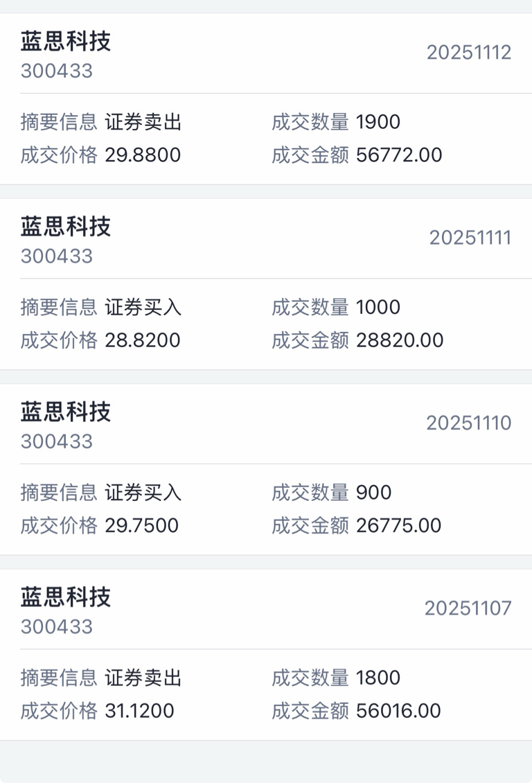Click the trade quantity 1900
The width and height of the screenshot is (532, 783).
(x=378, y=122)
